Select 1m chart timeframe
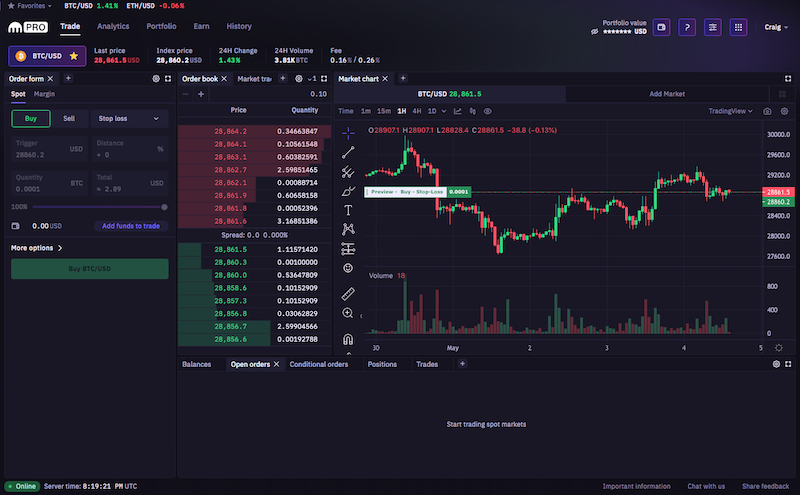The width and height of the screenshot is (800, 495). pos(366,111)
